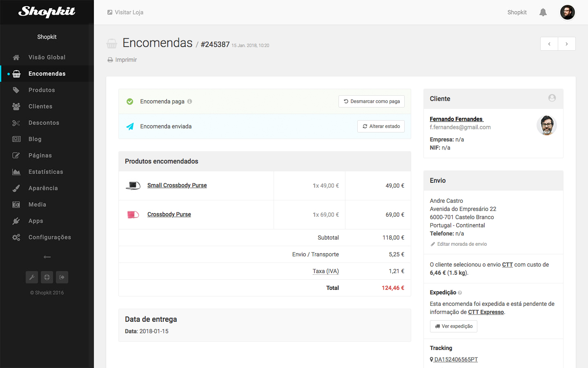Viewport: 588px width, 368px height.
Task: Change shipping state via Alterar estado
Action: [381, 126]
